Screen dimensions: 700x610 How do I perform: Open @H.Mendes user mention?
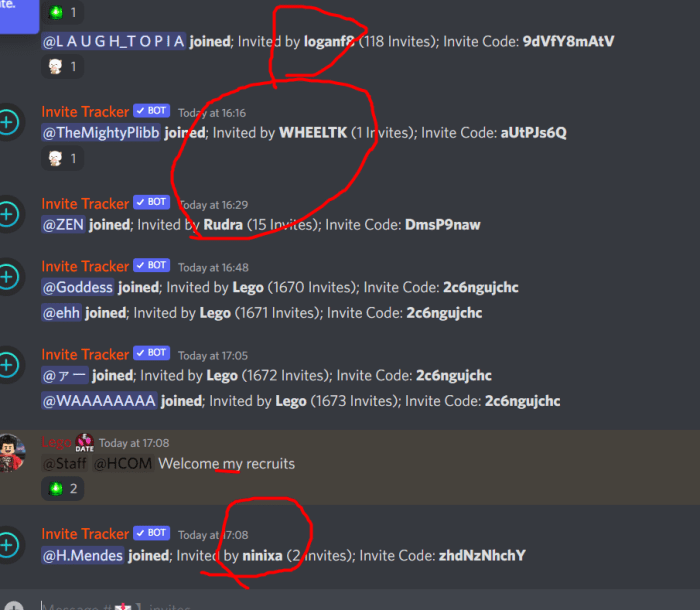83,555
